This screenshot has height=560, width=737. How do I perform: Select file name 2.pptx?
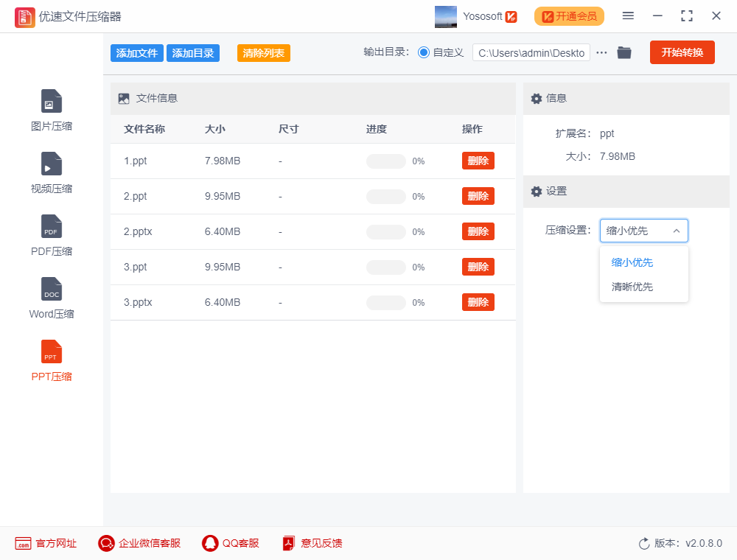[x=138, y=231]
